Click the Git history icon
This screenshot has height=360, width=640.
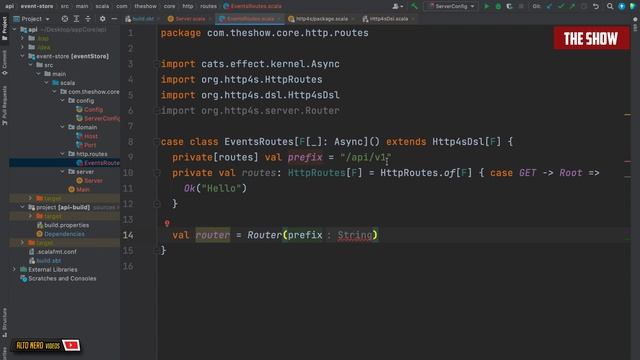coord(584,6)
